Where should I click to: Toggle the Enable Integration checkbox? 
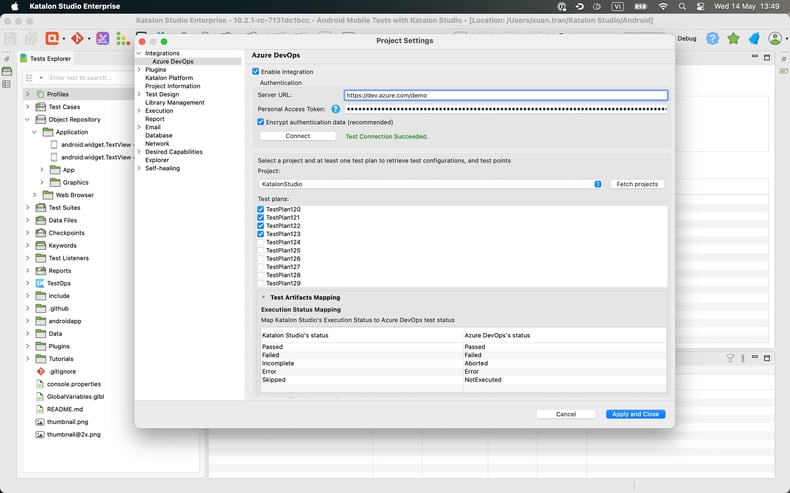(x=255, y=72)
